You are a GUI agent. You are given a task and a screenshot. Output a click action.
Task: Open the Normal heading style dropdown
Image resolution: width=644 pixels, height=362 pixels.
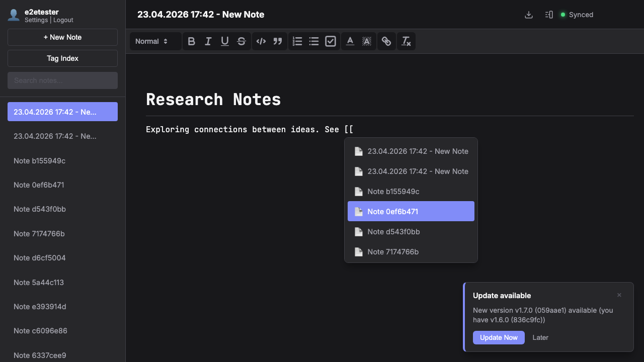(151, 41)
